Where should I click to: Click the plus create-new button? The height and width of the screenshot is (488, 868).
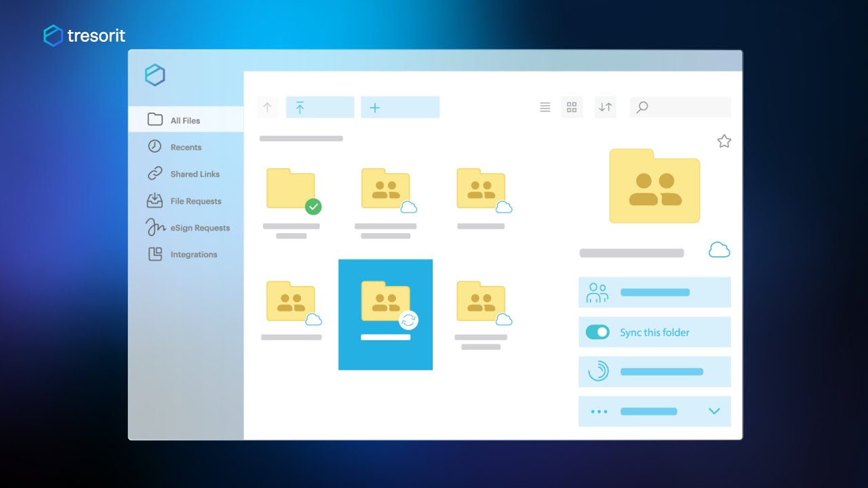pyautogui.click(x=399, y=107)
